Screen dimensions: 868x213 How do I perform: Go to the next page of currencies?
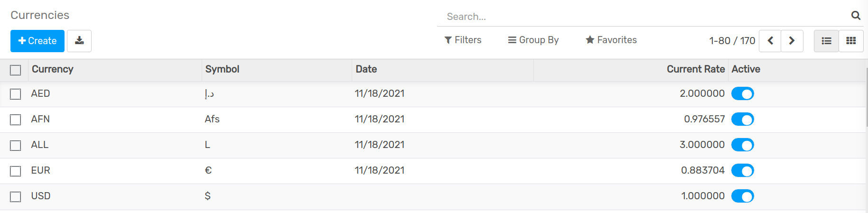792,41
